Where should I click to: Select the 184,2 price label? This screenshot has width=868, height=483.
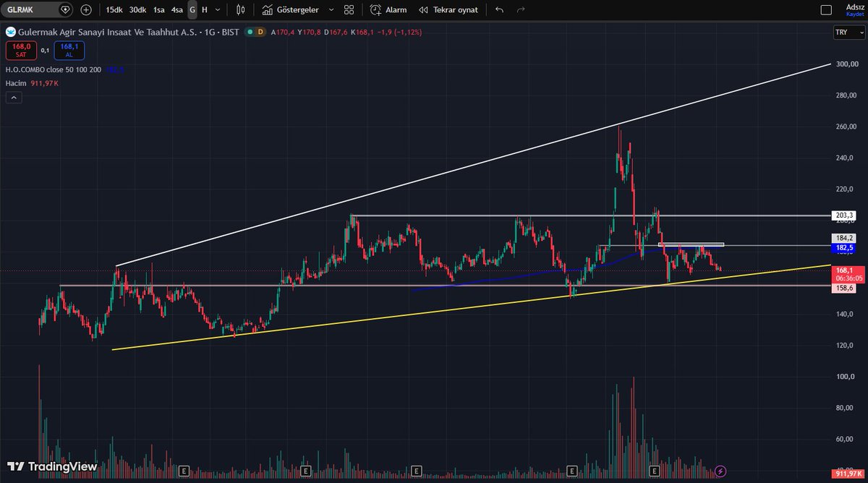point(844,237)
